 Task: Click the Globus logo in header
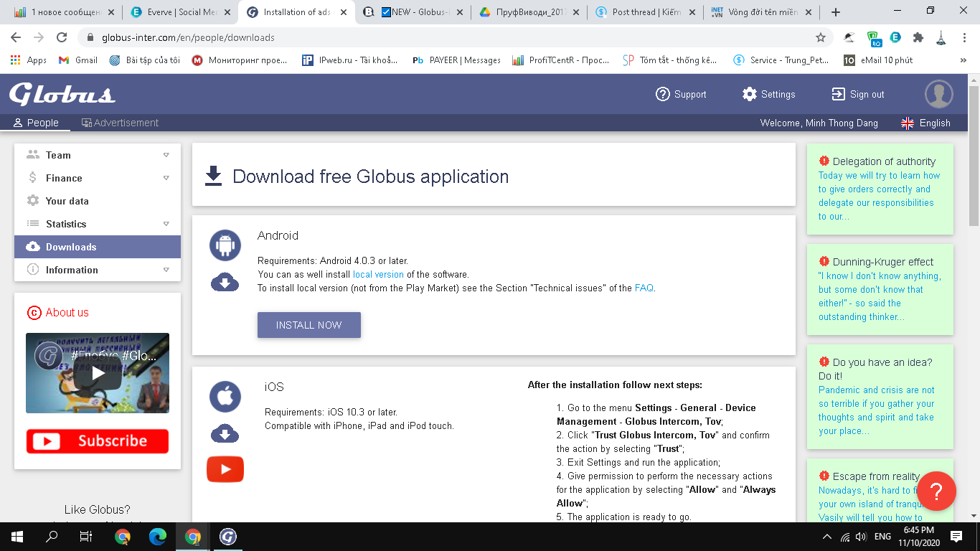pos(62,94)
